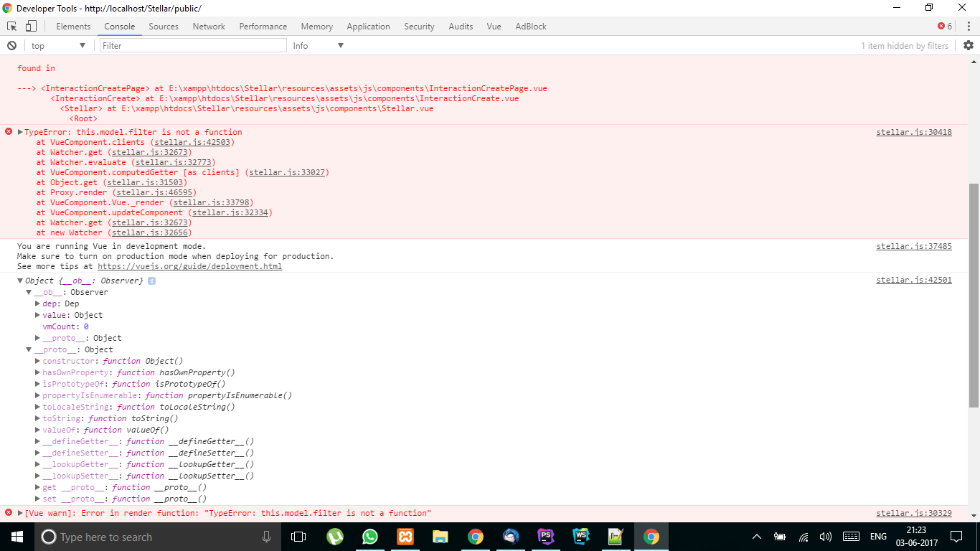Click the console Filter input field
Image resolution: width=980 pixels, height=551 pixels.
point(192,44)
